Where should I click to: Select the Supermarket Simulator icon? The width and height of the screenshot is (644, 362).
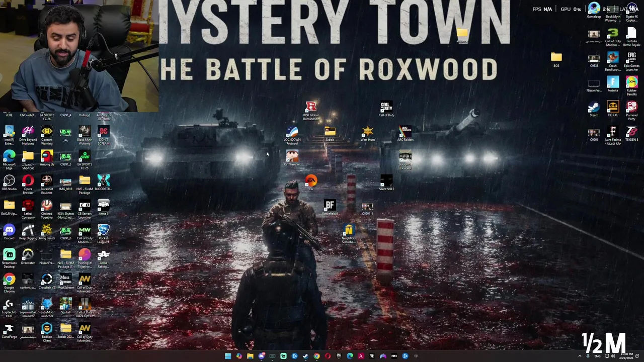pos(28,307)
